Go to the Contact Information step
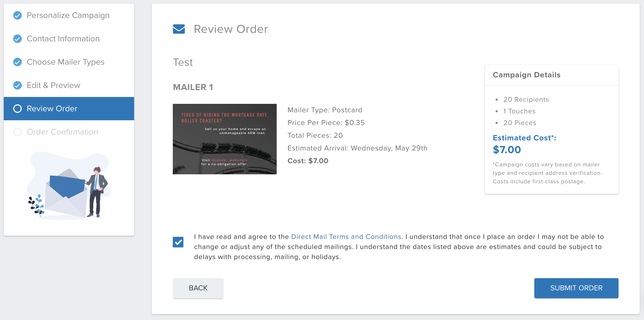The height and width of the screenshot is (320, 644). [63, 39]
